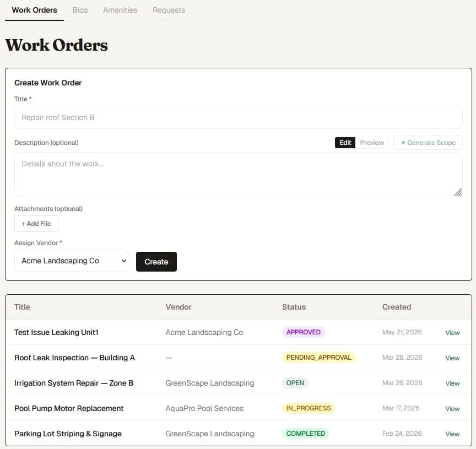View the Roof Leak Inspection order

[x=452, y=358]
